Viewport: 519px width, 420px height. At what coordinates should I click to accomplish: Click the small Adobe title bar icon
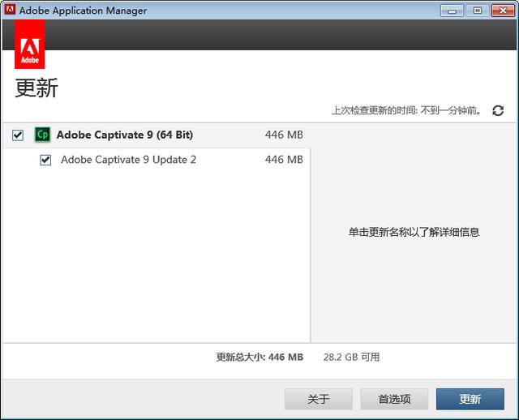pos(11,11)
